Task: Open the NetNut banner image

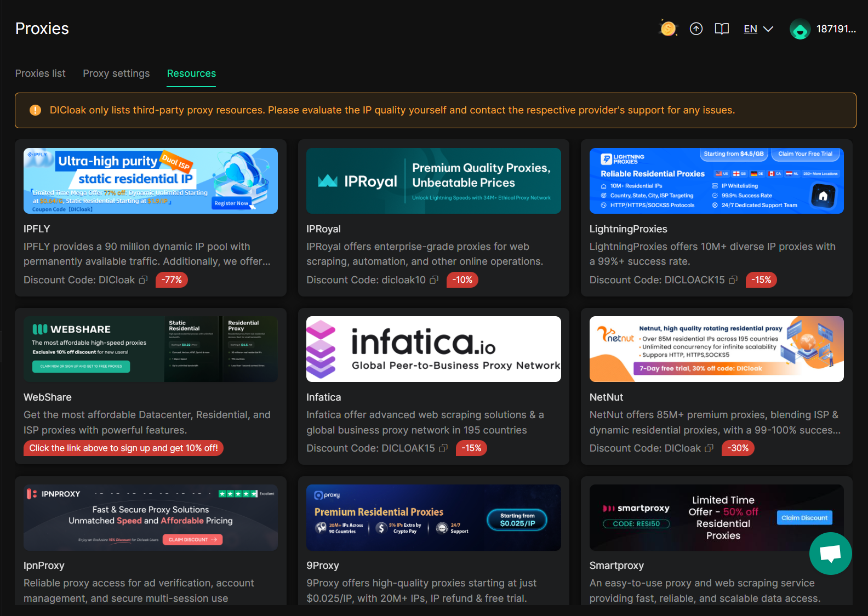Action: 717,349
